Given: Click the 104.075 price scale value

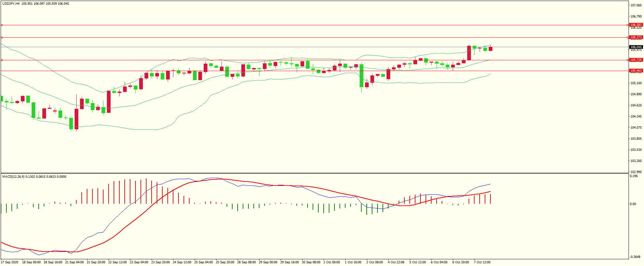Looking at the screenshot, I should point(636,128).
